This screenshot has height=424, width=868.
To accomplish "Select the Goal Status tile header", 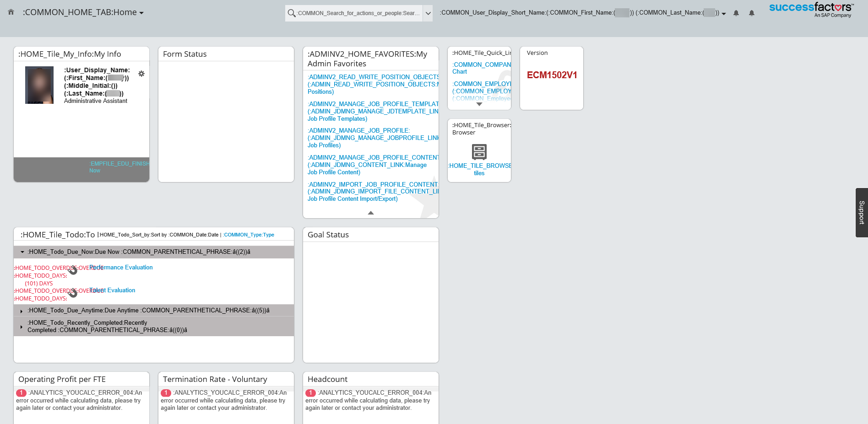I will 328,235.
